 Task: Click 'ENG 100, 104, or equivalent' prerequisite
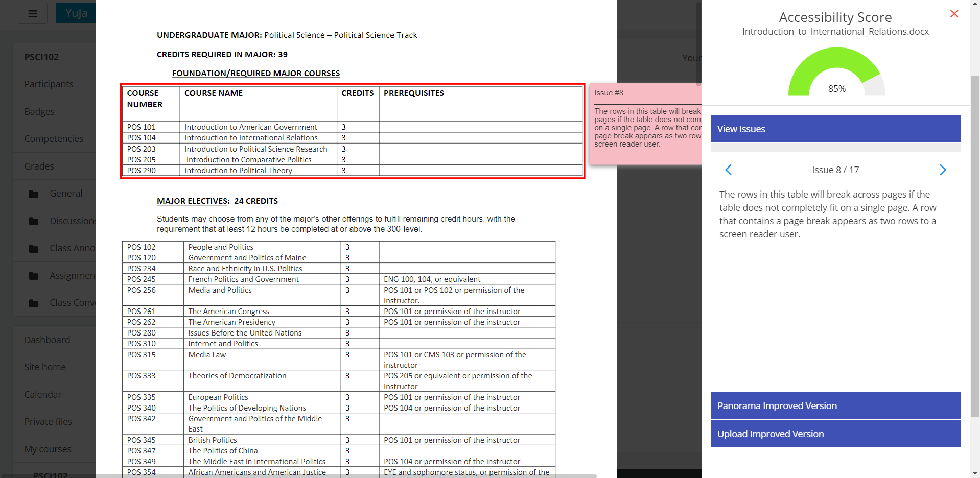point(432,279)
